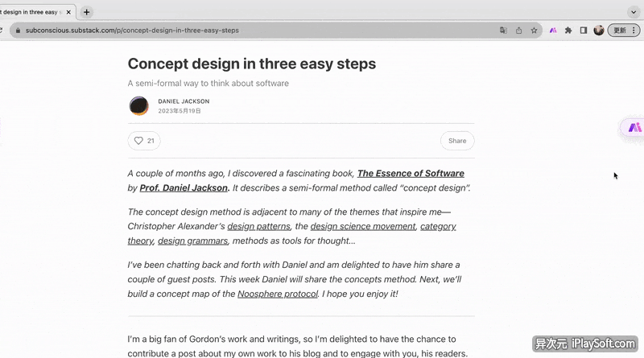Open the Chrome three-dot menu
Screen dimensions: 644x358
[634, 31]
